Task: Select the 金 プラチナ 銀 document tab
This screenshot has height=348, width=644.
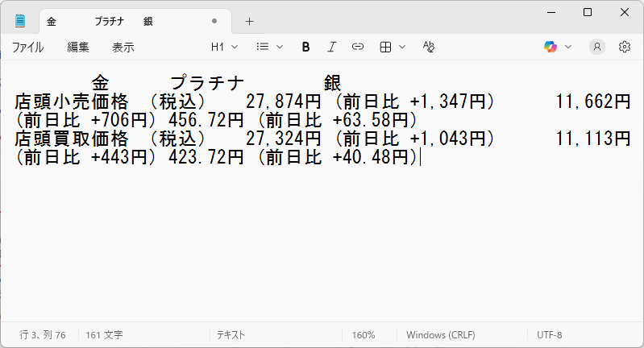Action: tap(121, 21)
